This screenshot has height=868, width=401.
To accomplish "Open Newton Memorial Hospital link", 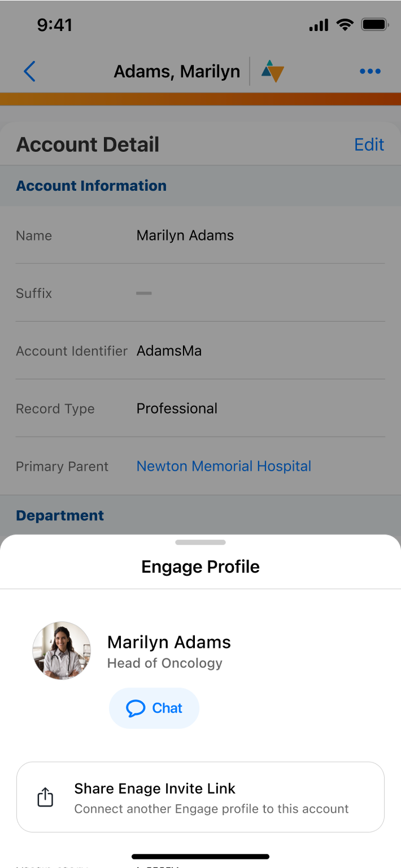I will point(224,466).
